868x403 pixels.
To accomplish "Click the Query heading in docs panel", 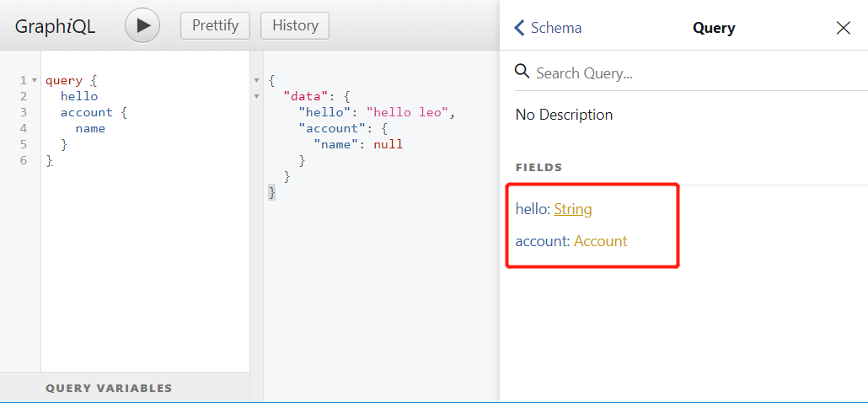I will 714,28.
